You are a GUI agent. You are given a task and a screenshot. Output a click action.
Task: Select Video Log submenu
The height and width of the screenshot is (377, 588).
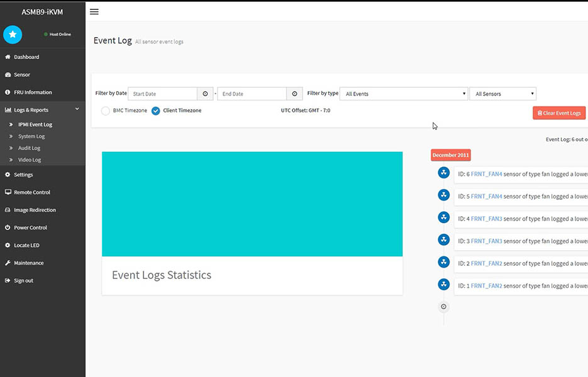[x=30, y=160]
